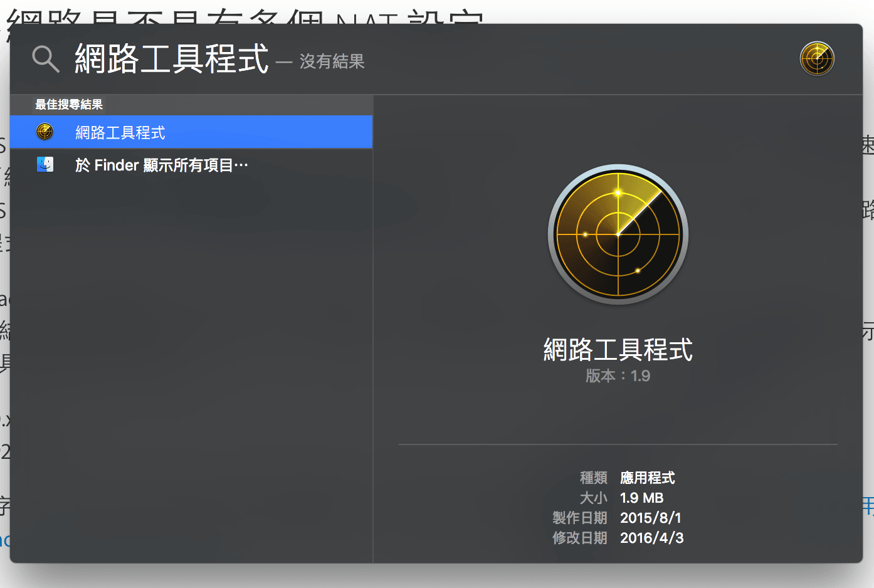Image resolution: width=874 pixels, height=588 pixels.
Task: Click the radar icon in the 網路工具程式 result row
Action: [x=45, y=132]
